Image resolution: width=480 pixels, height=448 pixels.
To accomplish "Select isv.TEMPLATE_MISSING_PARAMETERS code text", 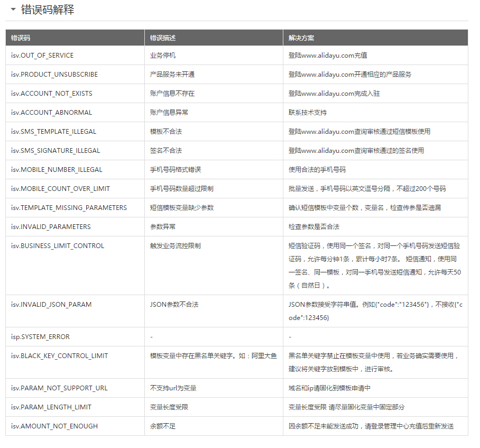I will tap(69, 208).
